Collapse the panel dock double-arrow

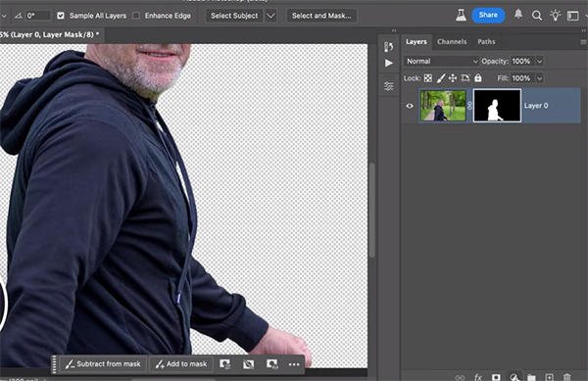click(x=583, y=30)
